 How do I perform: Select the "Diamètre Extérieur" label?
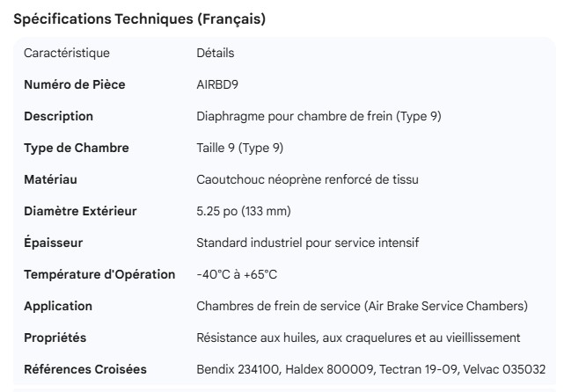[x=80, y=211]
